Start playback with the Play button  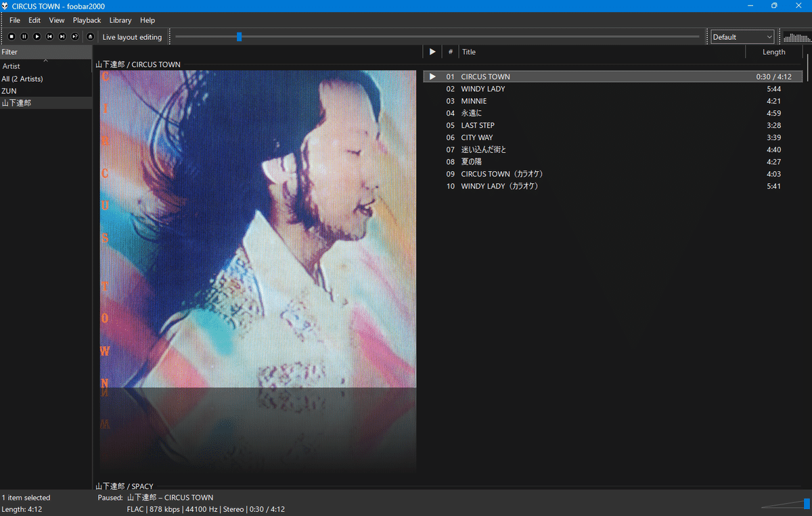coord(37,37)
